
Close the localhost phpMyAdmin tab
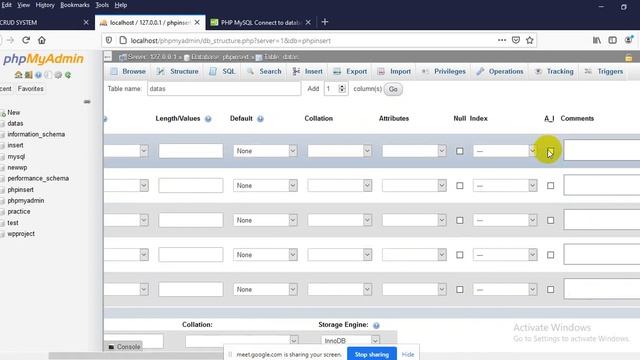coord(197,22)
